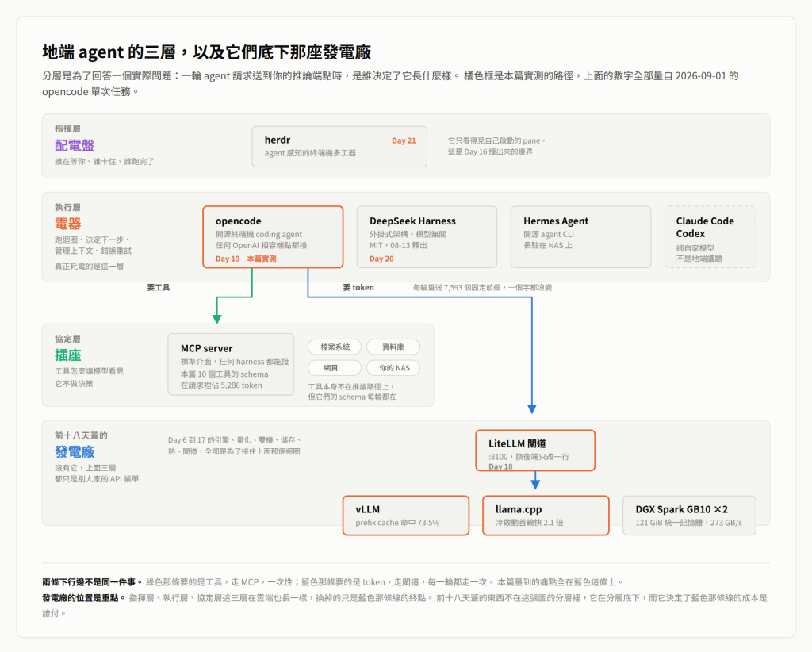Click the agent 感知的終端機多工器 subtitle

[310, 153]
